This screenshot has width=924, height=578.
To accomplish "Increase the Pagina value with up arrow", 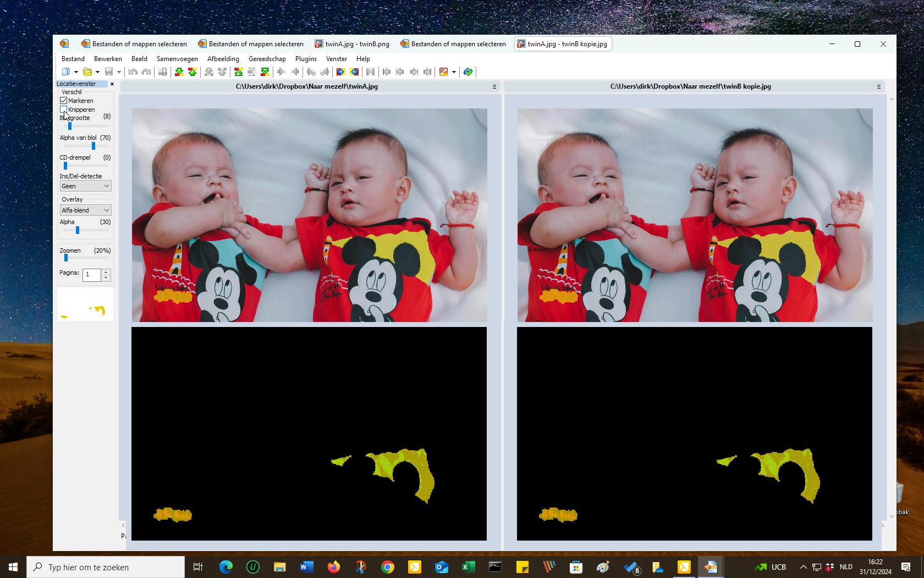I will [106, 271].
